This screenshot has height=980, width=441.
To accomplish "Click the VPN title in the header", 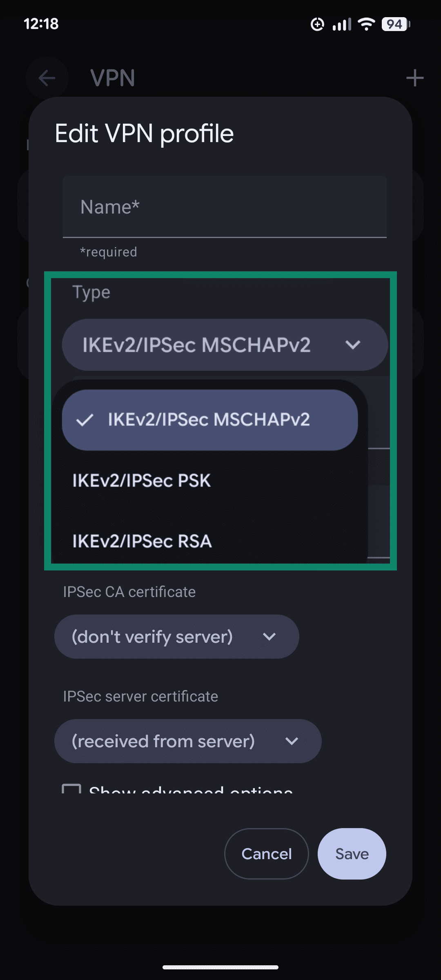I will pyautogui.click(x=112, y=78).
